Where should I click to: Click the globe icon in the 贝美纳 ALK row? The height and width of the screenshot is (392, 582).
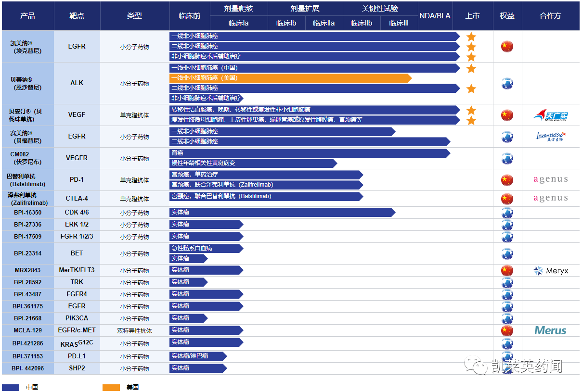tap(507, 84)
